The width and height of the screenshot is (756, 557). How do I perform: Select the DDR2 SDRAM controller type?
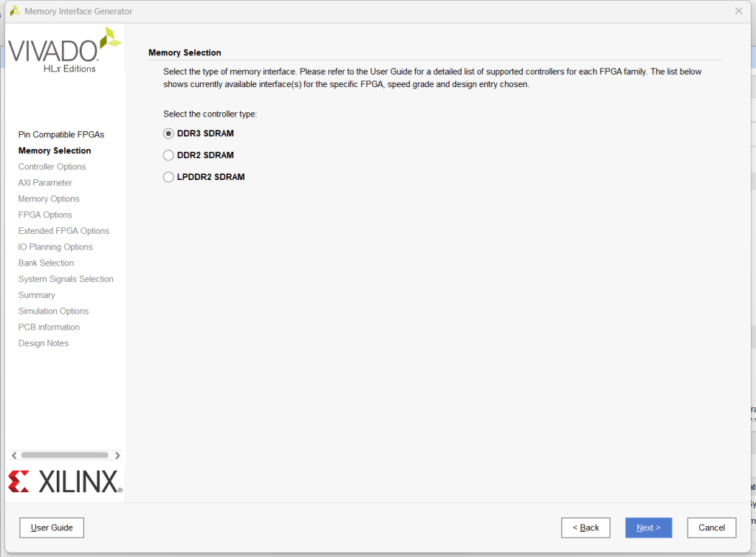[x=168, y=155]
